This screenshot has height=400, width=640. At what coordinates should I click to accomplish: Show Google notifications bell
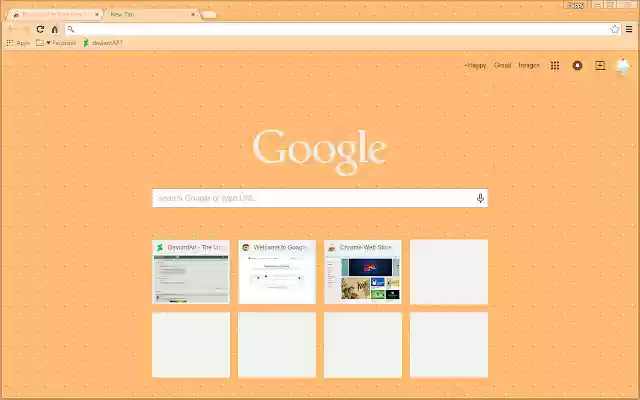577,65
